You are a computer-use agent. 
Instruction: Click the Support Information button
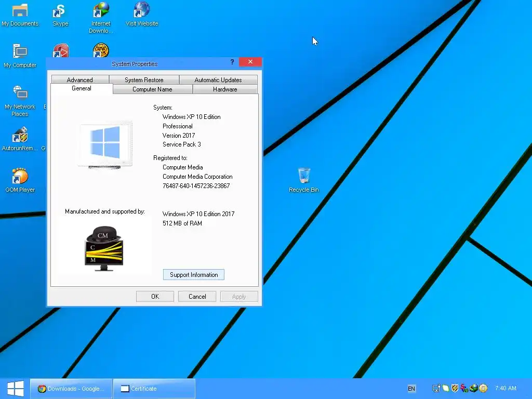[194, 275]
